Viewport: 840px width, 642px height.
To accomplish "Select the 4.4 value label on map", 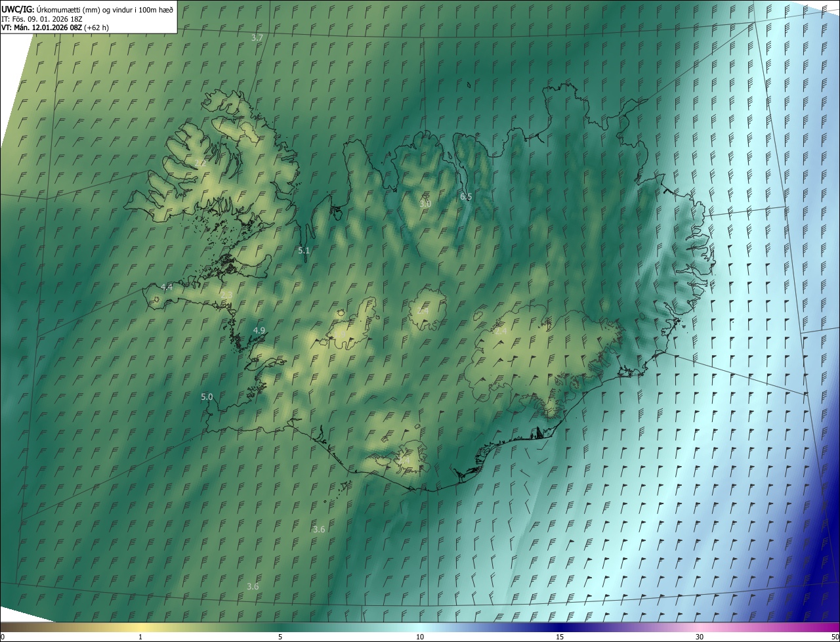I will point(167,288).
